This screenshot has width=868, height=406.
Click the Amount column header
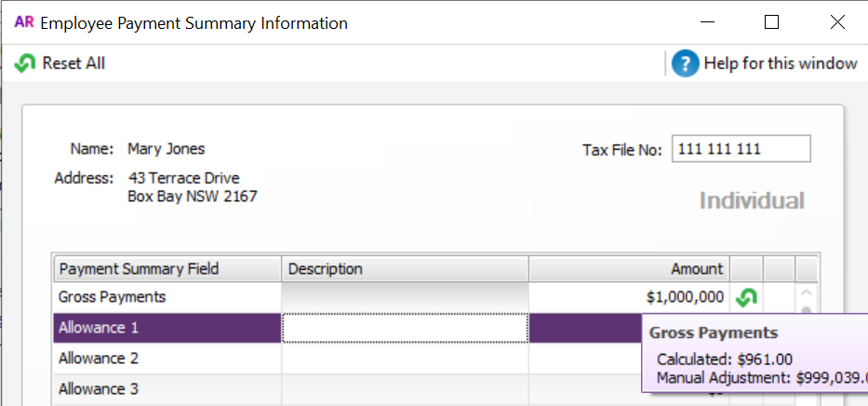click(629, 269)
